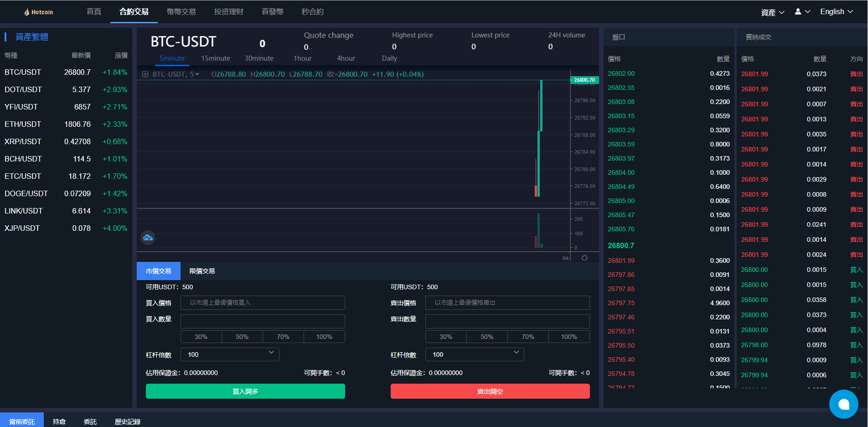868x427 pixels.
Task: Open the buy-side leverage 100 dropdown
Action: (x=230, y=354)
